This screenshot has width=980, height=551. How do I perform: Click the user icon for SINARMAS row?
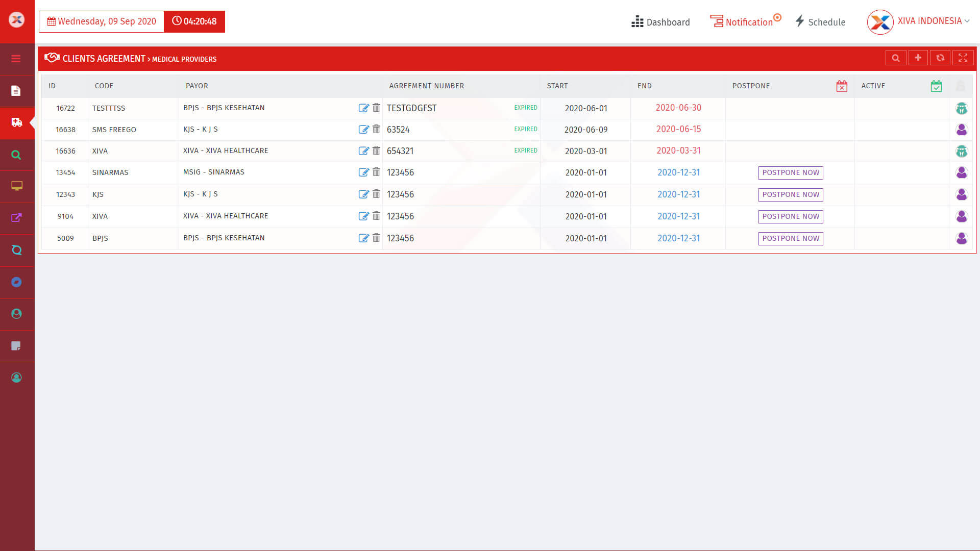pyautogui.click(x=962, y=172)
